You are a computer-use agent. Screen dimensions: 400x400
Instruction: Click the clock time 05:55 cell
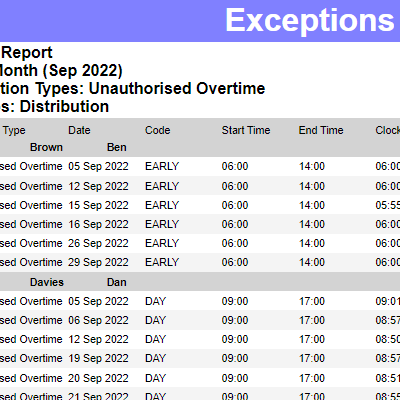click(388, 205)
